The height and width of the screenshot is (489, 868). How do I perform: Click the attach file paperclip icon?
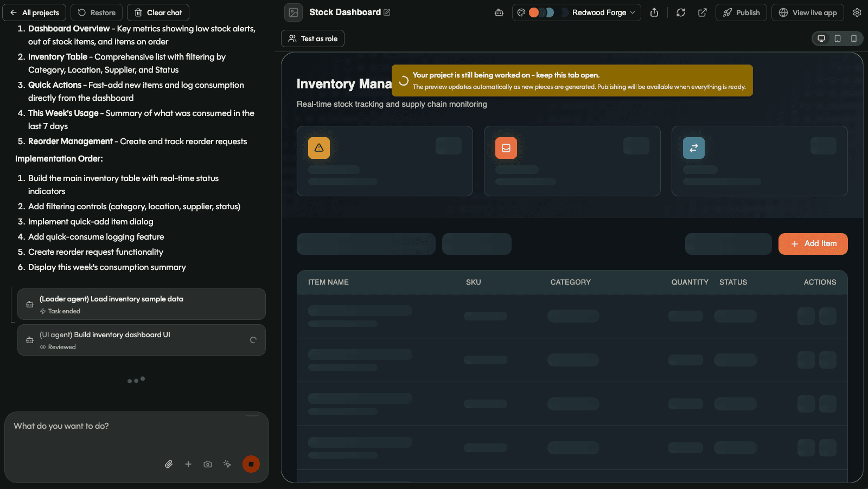pyautogui.click(x=169, y=464)
